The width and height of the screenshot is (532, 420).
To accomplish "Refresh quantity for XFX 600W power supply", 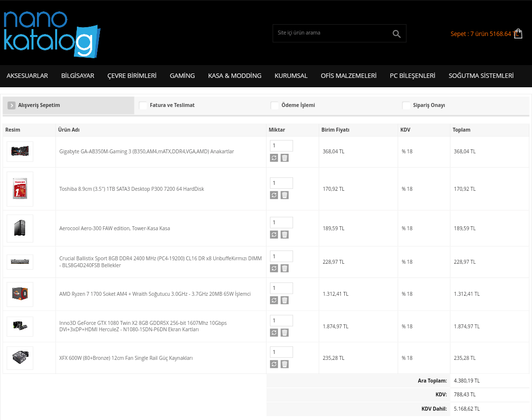I will [274, 364].
